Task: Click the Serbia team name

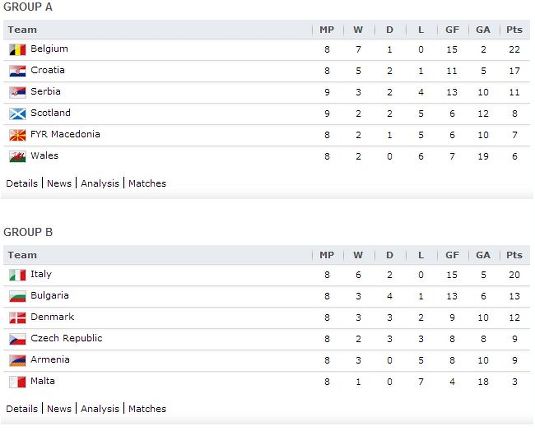Action: tap(45, 91)
